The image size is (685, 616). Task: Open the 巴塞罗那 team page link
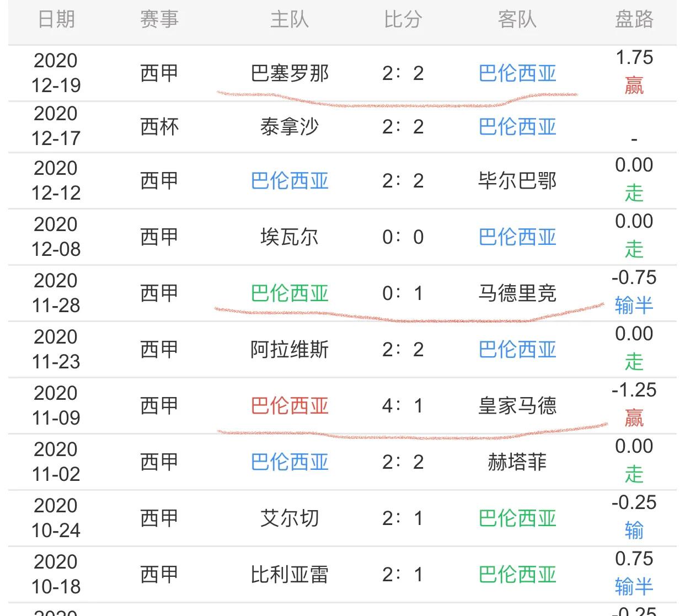[289, 72]
